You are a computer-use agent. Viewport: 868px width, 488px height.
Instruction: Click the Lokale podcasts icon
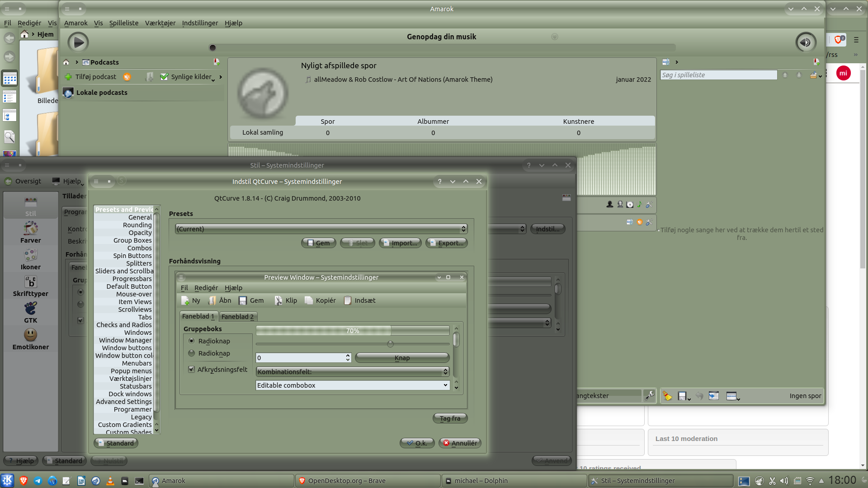click(x=68, y=93)
